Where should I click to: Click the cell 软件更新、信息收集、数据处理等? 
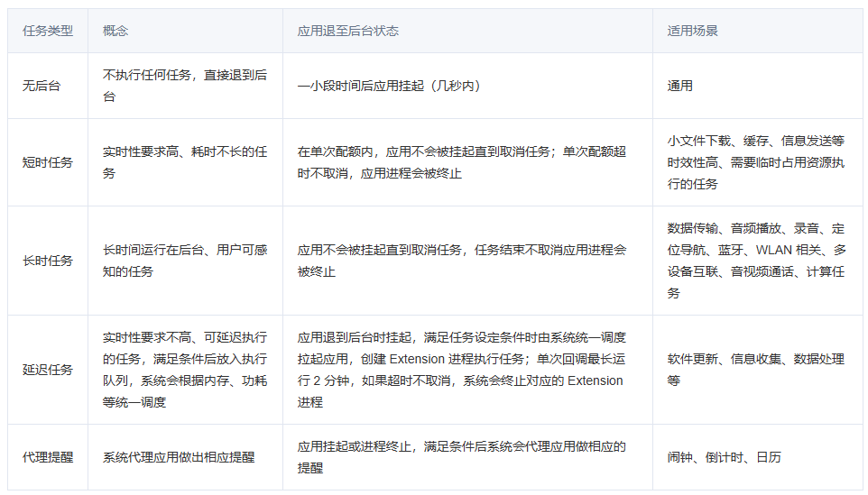757,370
